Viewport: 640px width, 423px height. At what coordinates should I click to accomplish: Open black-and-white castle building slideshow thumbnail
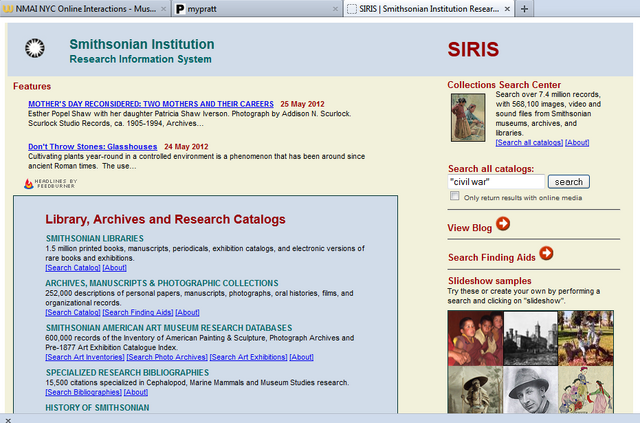coord(531,338)
